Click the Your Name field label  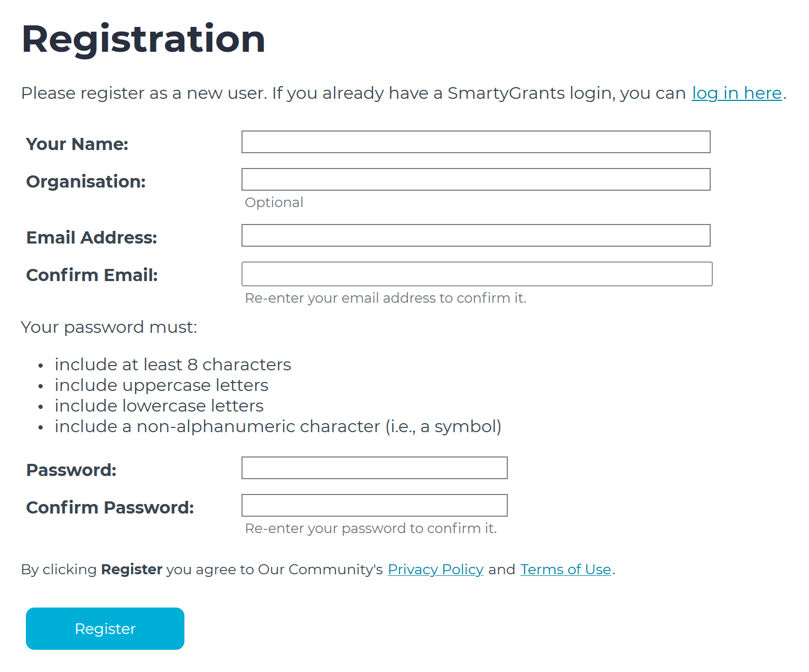pyautogui.click(x=77, y=144)
